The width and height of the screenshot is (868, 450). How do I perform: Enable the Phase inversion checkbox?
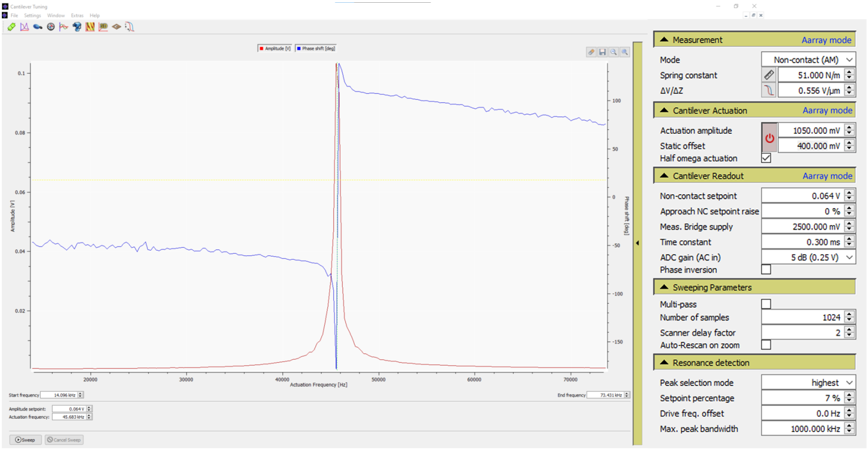[766, 269]
